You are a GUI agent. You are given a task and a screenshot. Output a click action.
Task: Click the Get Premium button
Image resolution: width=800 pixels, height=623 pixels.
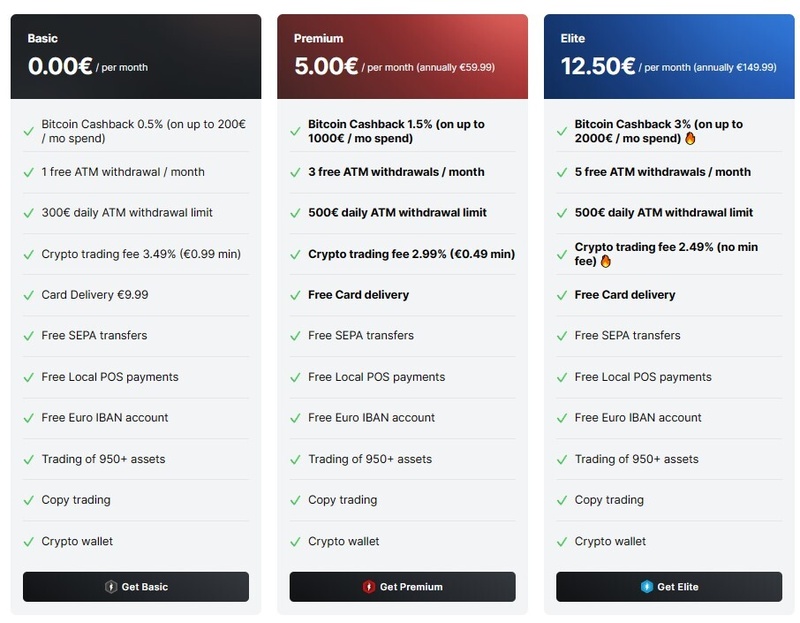pos(403,586)
